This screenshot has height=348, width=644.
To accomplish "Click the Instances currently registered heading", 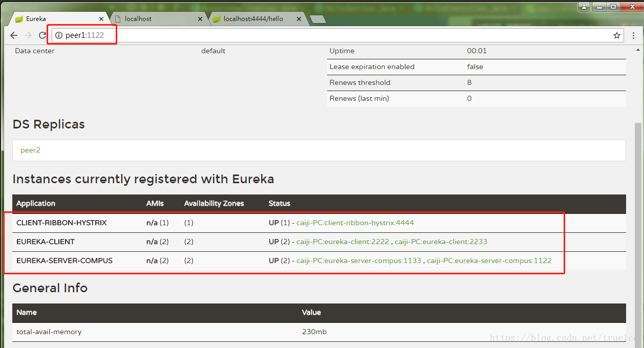I will 143,179.
